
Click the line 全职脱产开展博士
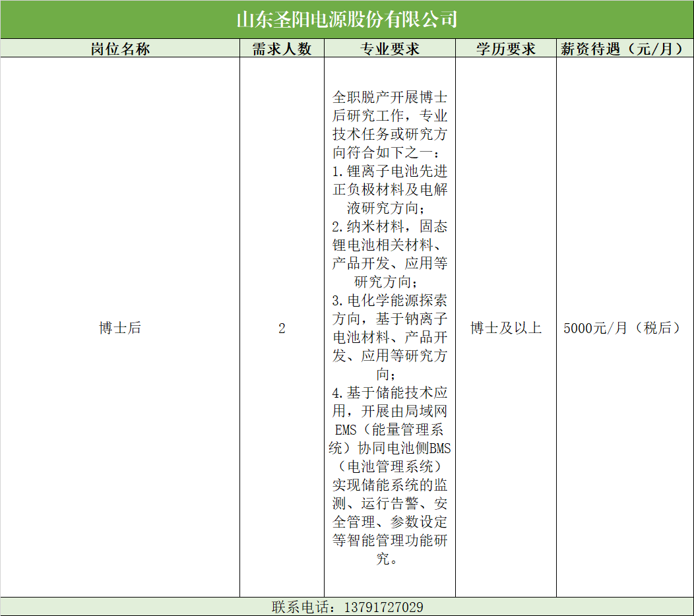[x=389, y=97]
